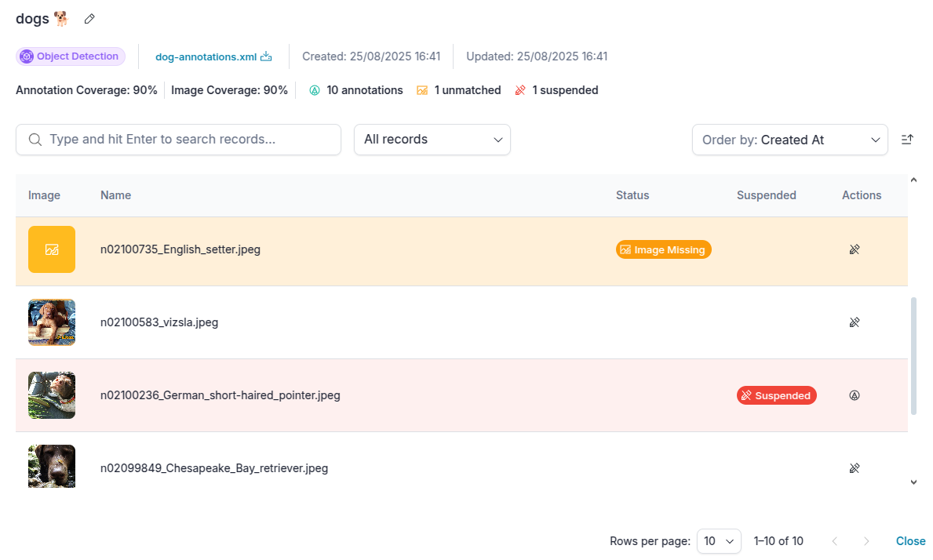
Task: Go to previous page arrow
Action: [x=835, y=542]
